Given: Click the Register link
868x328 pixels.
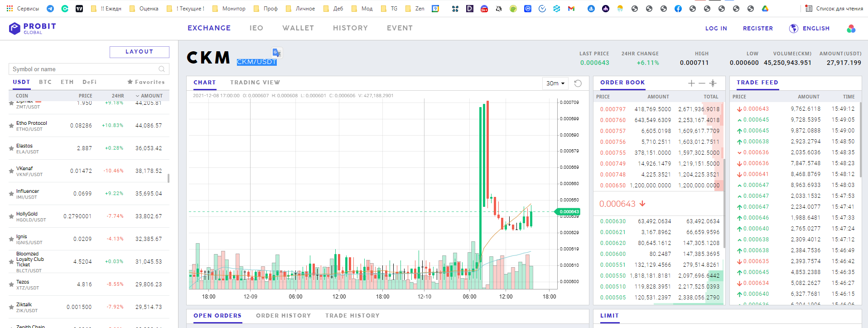Looking at the screenshot, I should (758, 29).
